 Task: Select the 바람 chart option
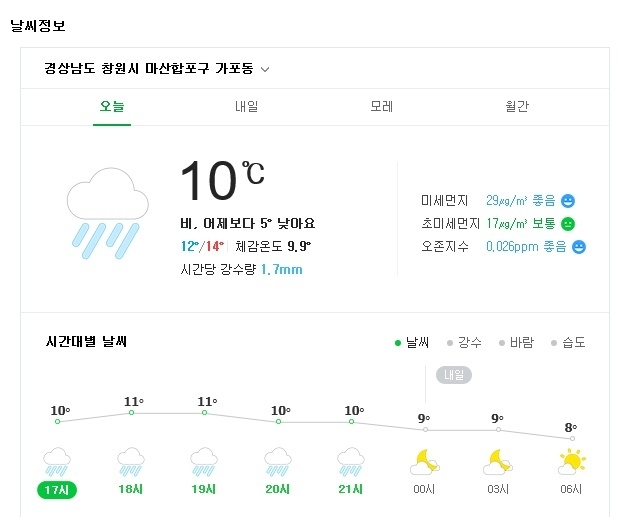coord(516,343)
